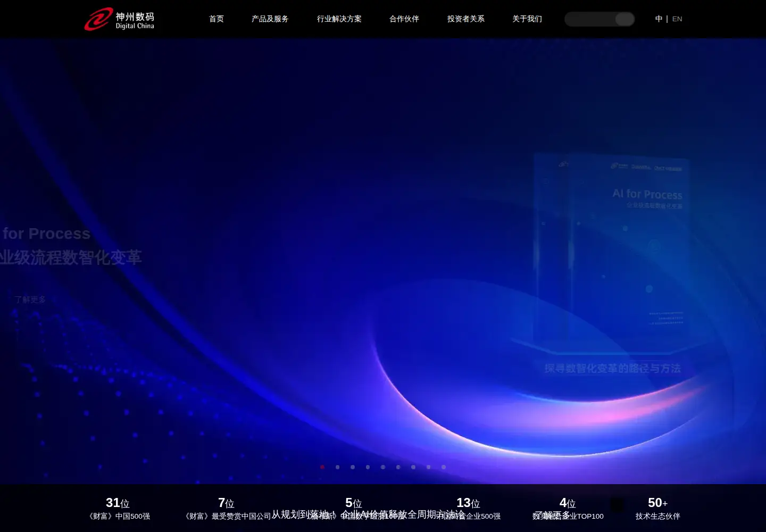Click the 7位 statistic
Image resolution: width=766 pixels, height=532 pixels.
(x=226, y=503)
